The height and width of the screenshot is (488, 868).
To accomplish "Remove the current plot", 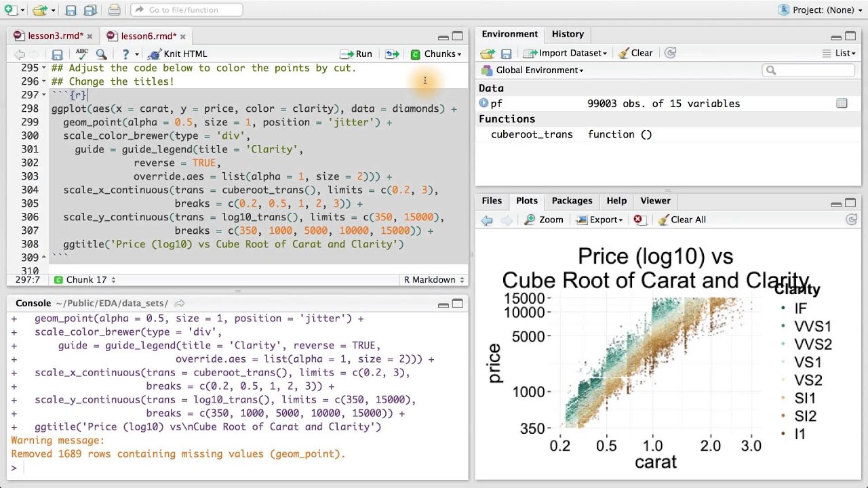I will click(638, 220).
